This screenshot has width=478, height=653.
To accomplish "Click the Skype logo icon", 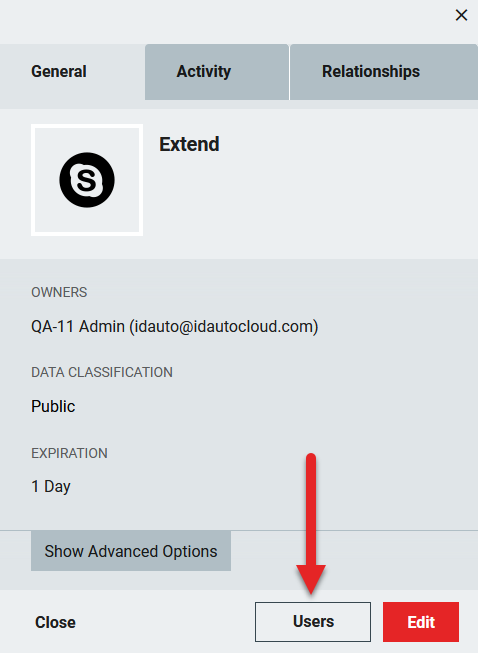I will click(87, 180).
